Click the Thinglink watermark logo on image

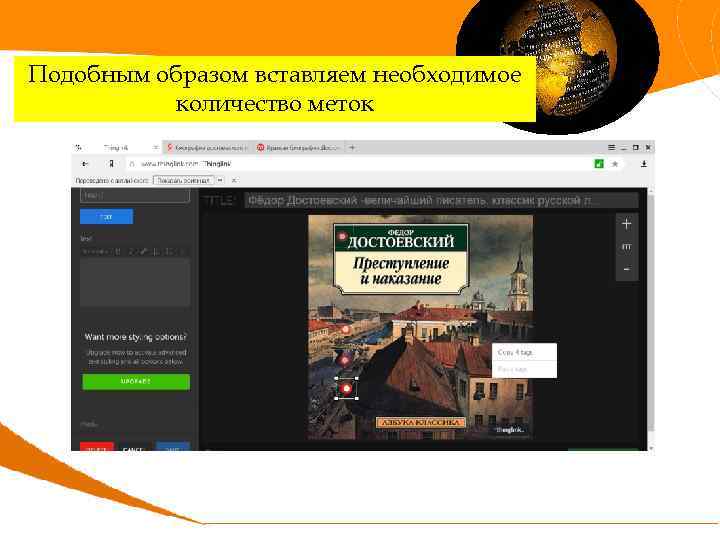pyautogui.click(x=510, y=430)
